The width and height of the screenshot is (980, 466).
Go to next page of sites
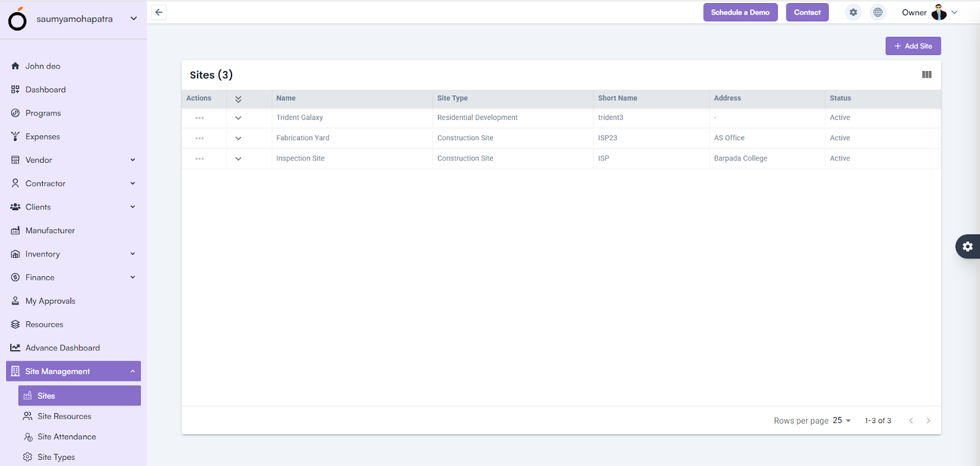tap(928, 421)
